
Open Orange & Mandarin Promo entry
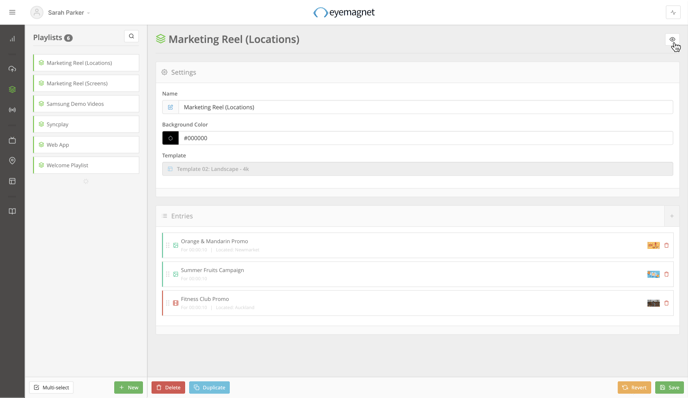click(x=417, y=245)
